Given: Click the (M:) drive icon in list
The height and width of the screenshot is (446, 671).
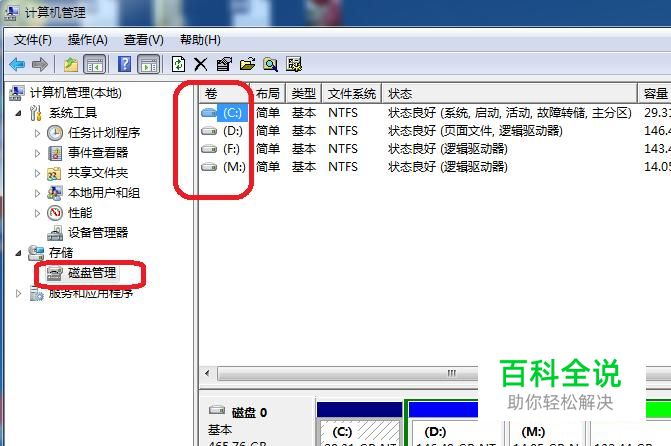Looking at the screenshot, I should [209, 167].
